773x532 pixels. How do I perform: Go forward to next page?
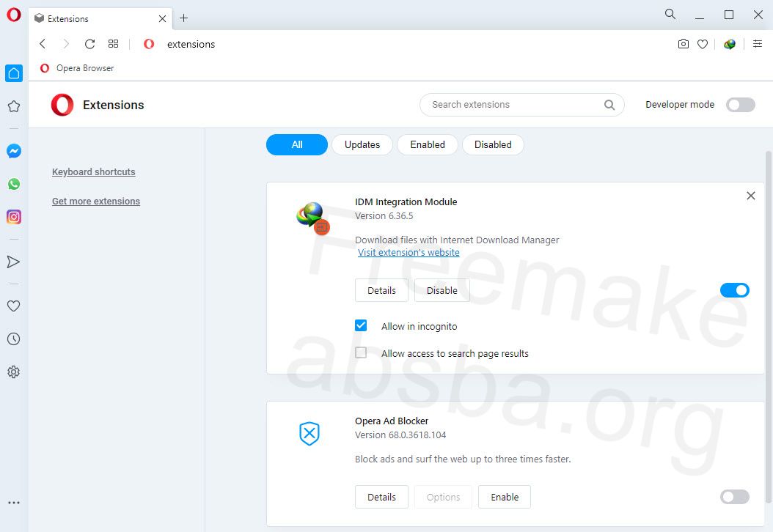point(65,44)
